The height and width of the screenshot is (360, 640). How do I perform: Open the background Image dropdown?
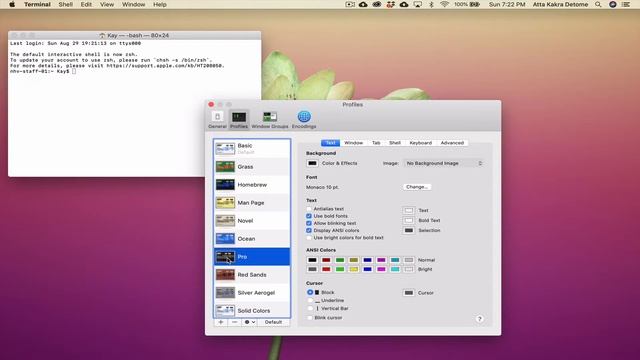click(444, 163)
